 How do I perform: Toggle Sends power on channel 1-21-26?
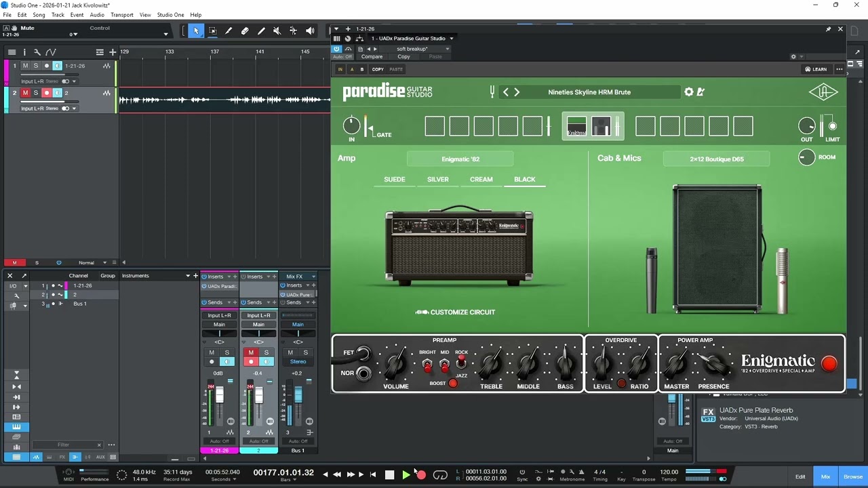204,302
